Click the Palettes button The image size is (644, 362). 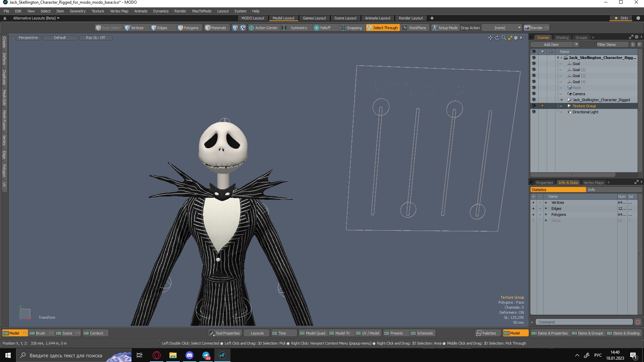[x=488, y=333]
